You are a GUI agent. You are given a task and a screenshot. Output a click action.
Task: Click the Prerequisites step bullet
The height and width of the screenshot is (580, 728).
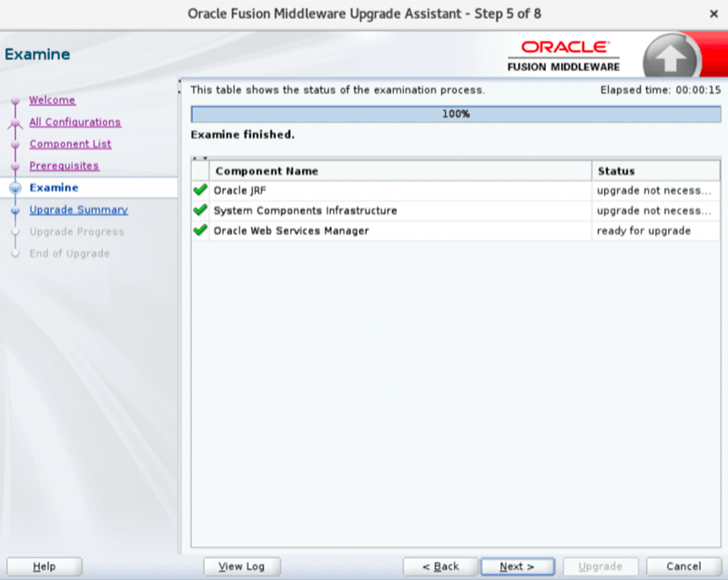[15, 167]
